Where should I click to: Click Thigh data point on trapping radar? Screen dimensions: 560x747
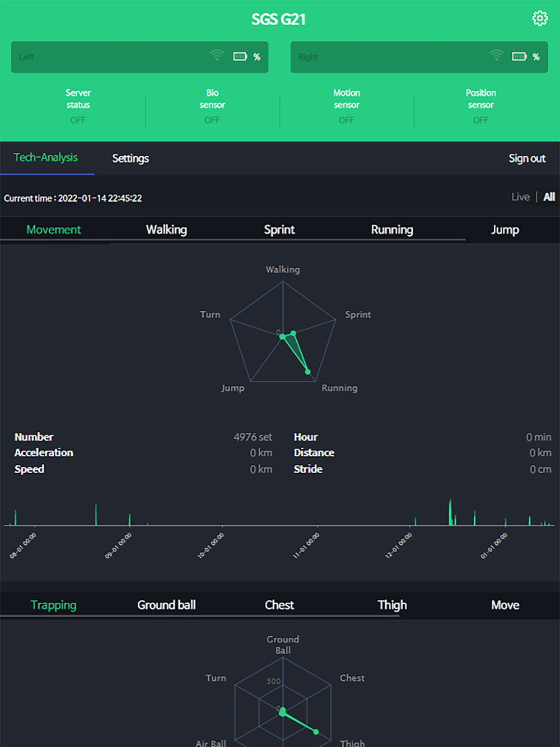click(x=316, y=732)
